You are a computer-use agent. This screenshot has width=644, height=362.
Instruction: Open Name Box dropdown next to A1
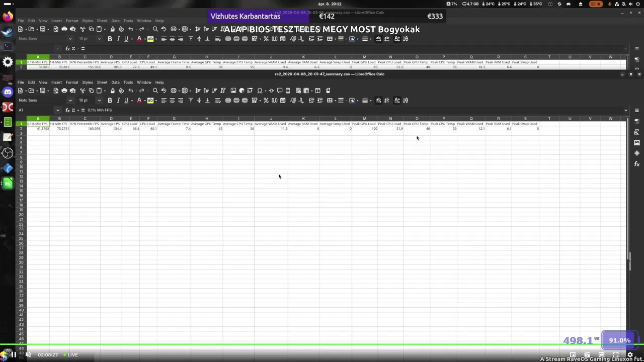58,110
